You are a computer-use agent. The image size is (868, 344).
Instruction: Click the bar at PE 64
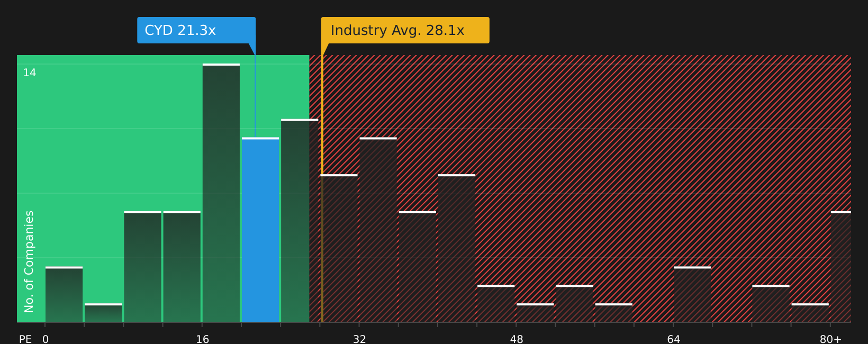coord(692,294)
